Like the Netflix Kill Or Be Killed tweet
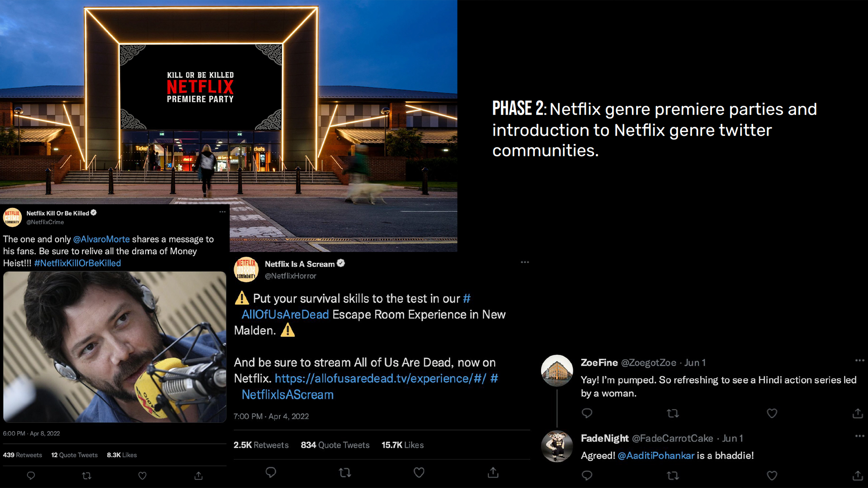 [142, 475]
